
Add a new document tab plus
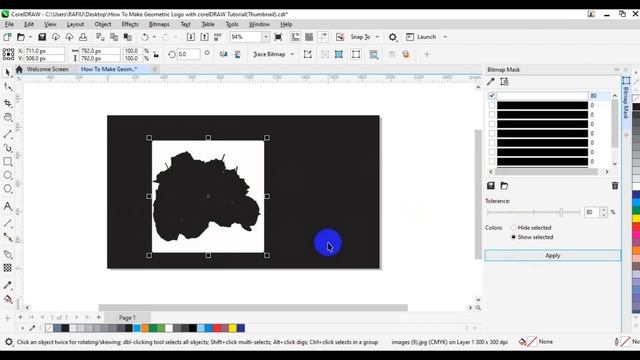(155, 69)
